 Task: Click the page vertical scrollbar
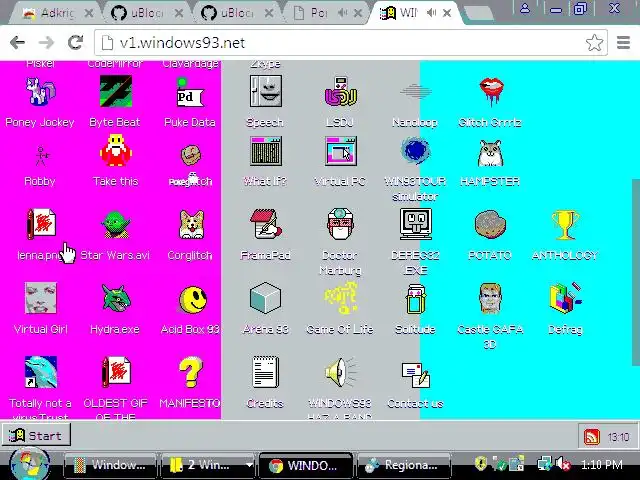coord(636,272)
